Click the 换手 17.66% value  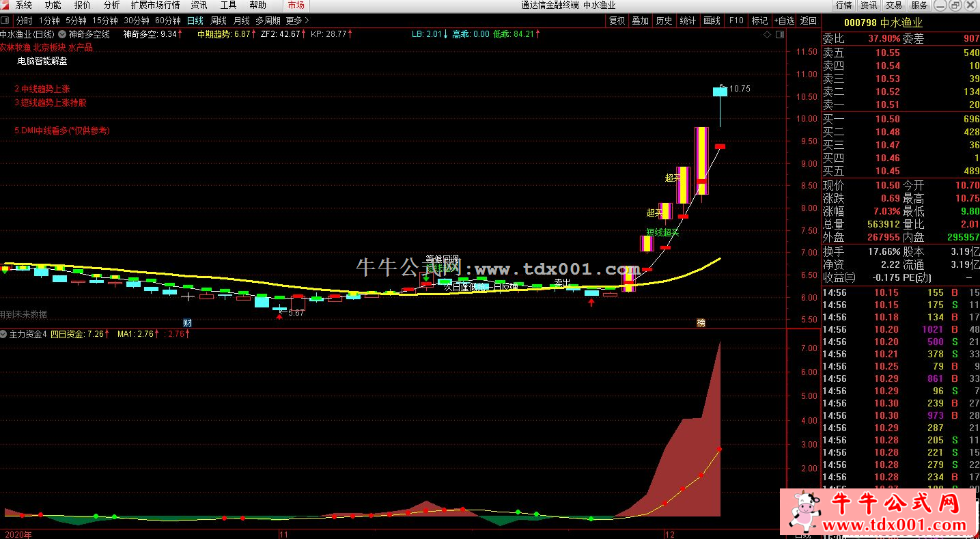(884, 251)
